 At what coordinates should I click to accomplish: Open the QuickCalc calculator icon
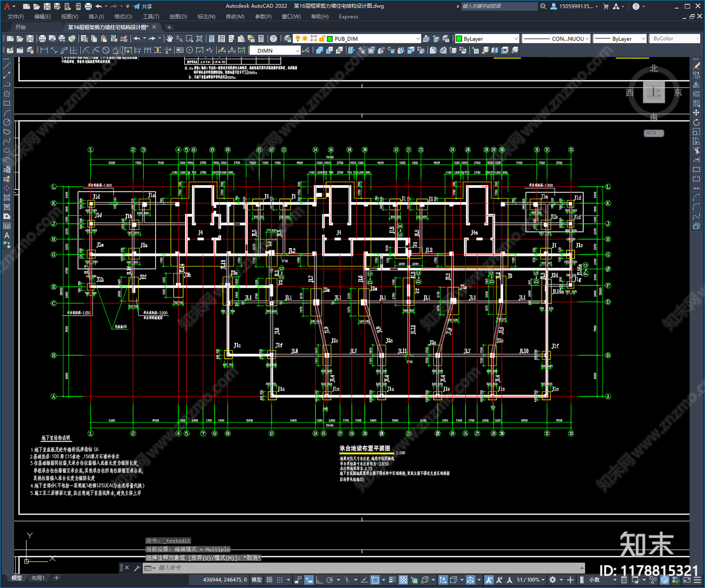click(x=261, y=39)
